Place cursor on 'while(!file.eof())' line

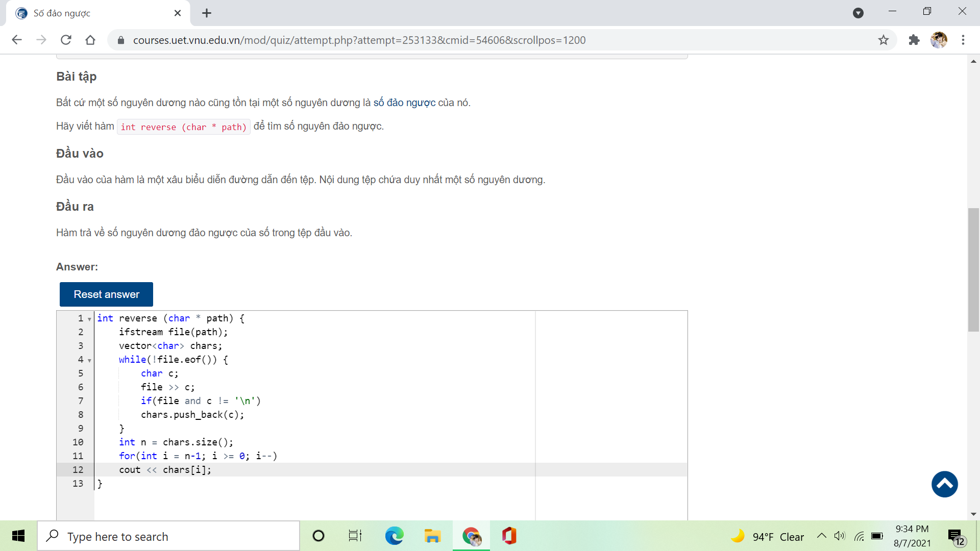click(x=174, y=360)
